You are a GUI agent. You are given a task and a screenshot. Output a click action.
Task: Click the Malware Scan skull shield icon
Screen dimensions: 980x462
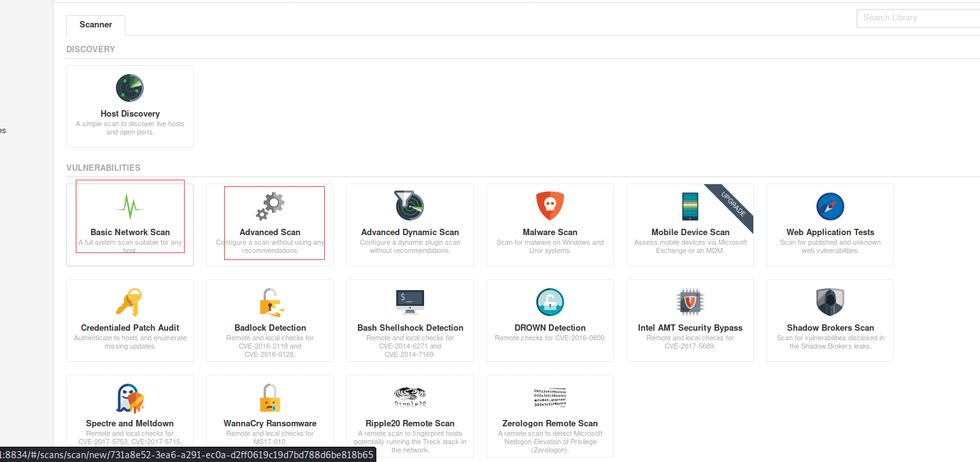click(x=550, y=205)
